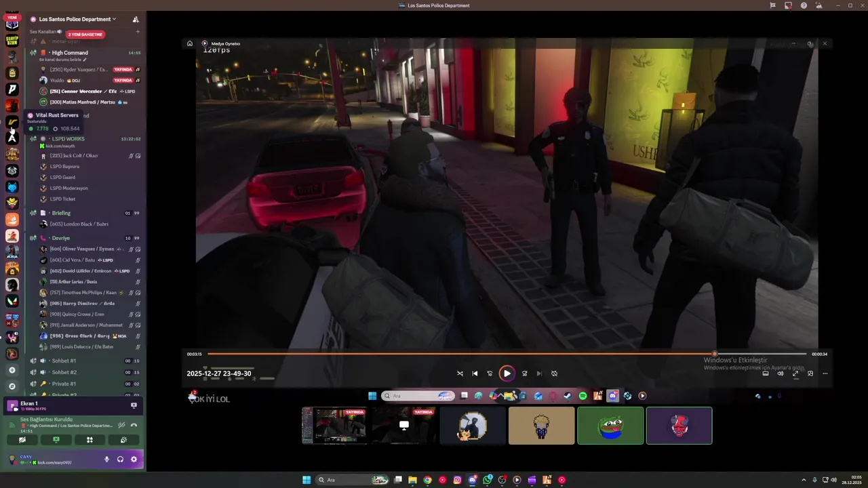This screenshot has width=868, height=488.
Task: Enter fullscreen in the media player
Action: (795, 373)
